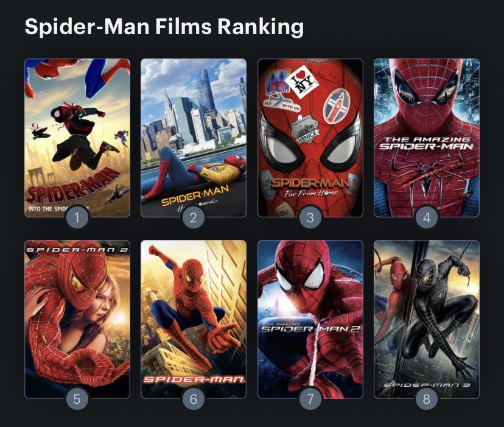This screenshot has height=427, width=504.
Task: Tap the rank 7 number badge
Action: click(x=310, y=400)
